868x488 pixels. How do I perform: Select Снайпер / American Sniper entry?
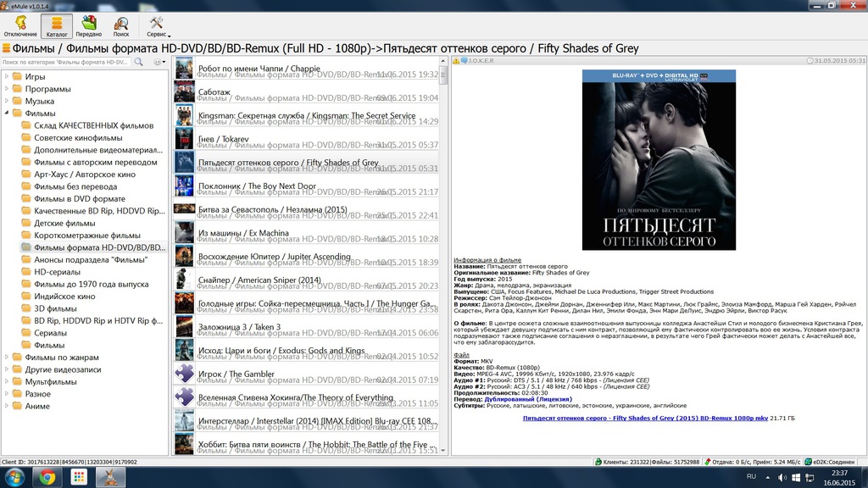307,280
